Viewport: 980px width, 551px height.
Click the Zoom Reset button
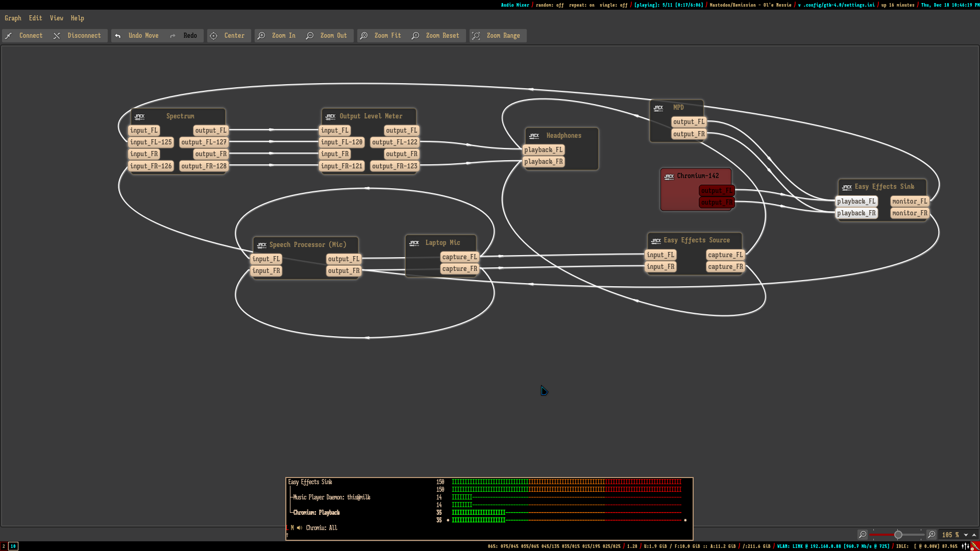tap(442, 36)
